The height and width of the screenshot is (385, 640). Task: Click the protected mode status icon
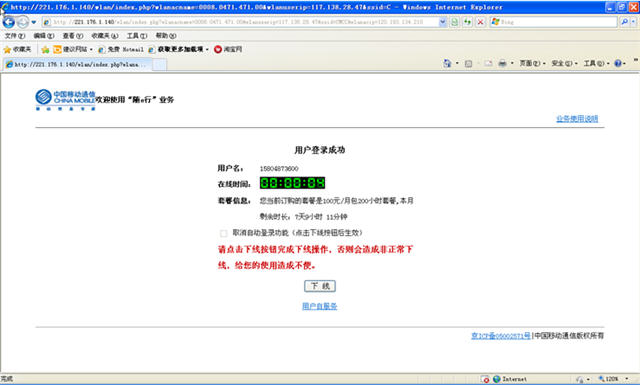[580, 380]
